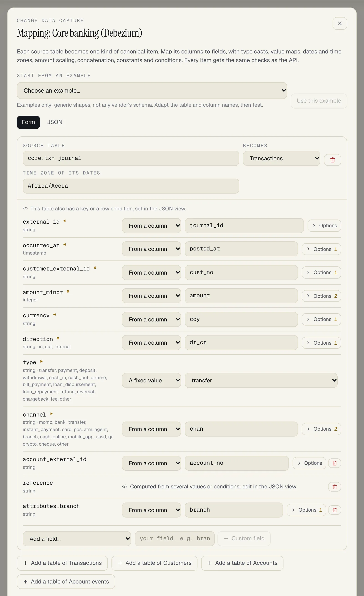Edit the journal_id column field
Screen dimensions: 364x596
click(x=244, y=226)
